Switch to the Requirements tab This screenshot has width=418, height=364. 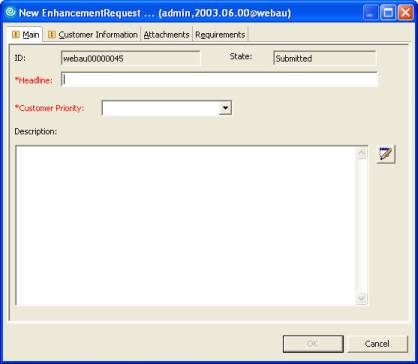pos(220,35)
